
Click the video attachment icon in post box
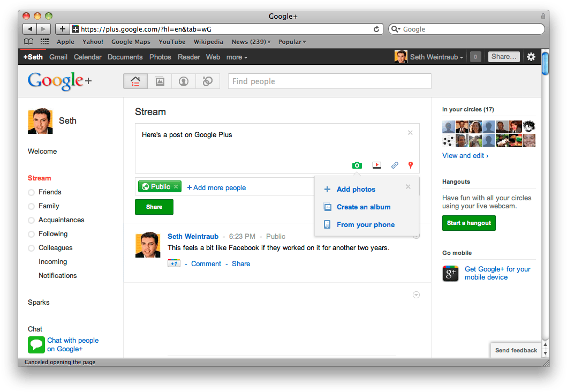[x=377, y=165]
